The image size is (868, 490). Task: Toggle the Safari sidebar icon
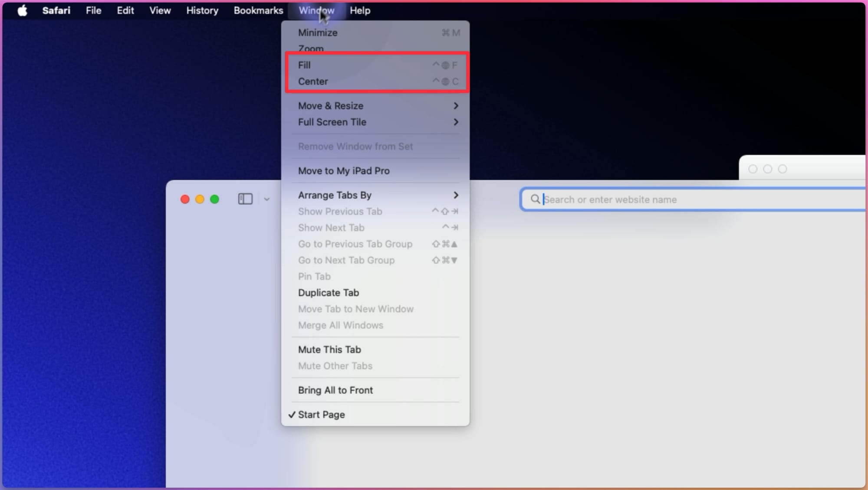pyautogui.click(x=245, y=199)
